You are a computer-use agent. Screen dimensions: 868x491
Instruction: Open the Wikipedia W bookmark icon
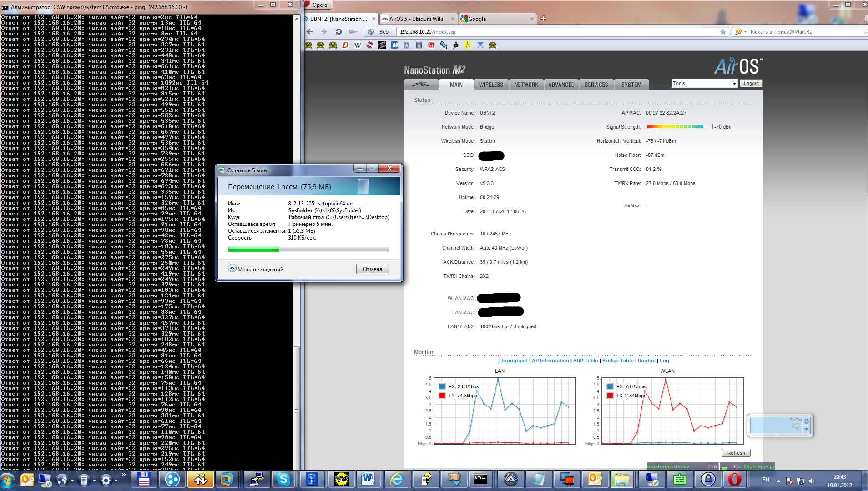click(358, 45)
